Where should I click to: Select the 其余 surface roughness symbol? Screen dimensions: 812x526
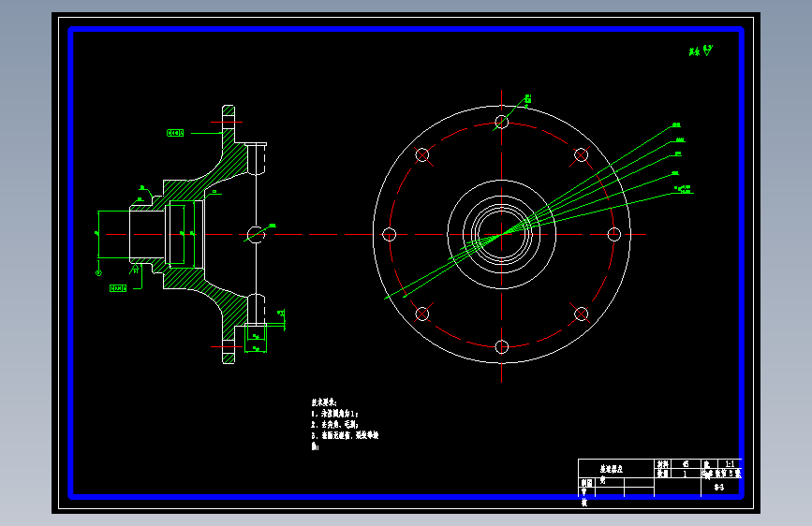pos(701,51)
